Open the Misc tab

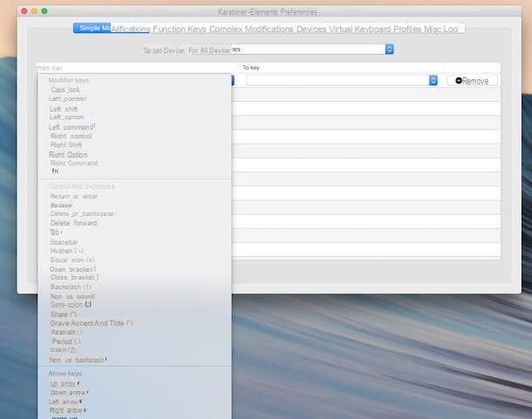click(x=433, y=29)
